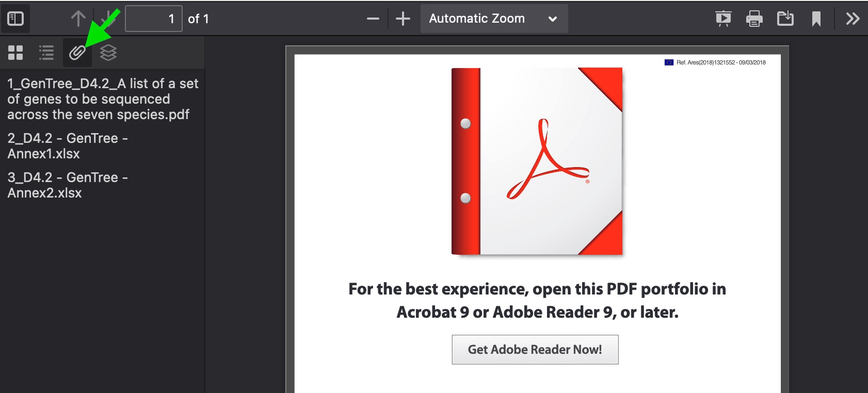868x393 pixels.
Task: Click the current view bookmark icon
Action: click(816, 19)
